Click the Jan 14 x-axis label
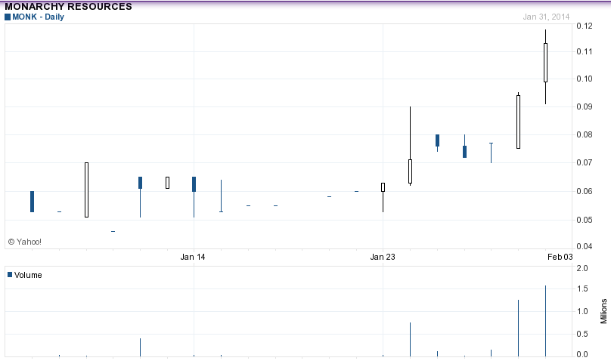This screenshot has height=364, width=611. (193, 257)
